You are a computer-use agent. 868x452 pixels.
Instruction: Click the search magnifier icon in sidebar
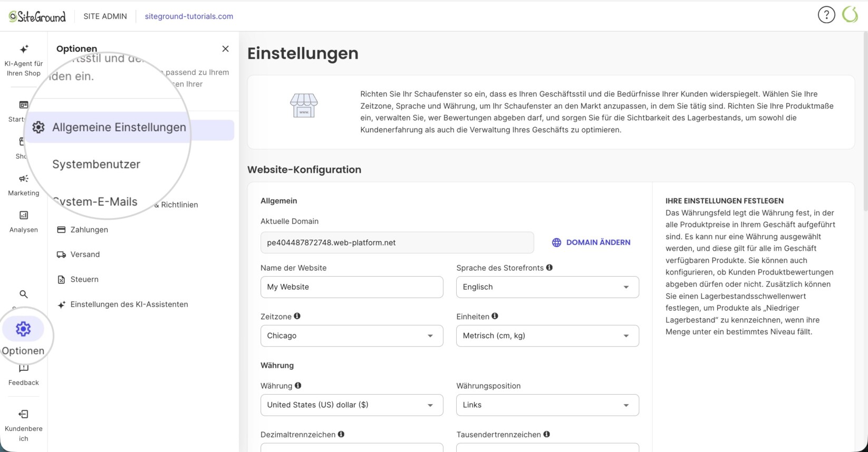(24, 294)
